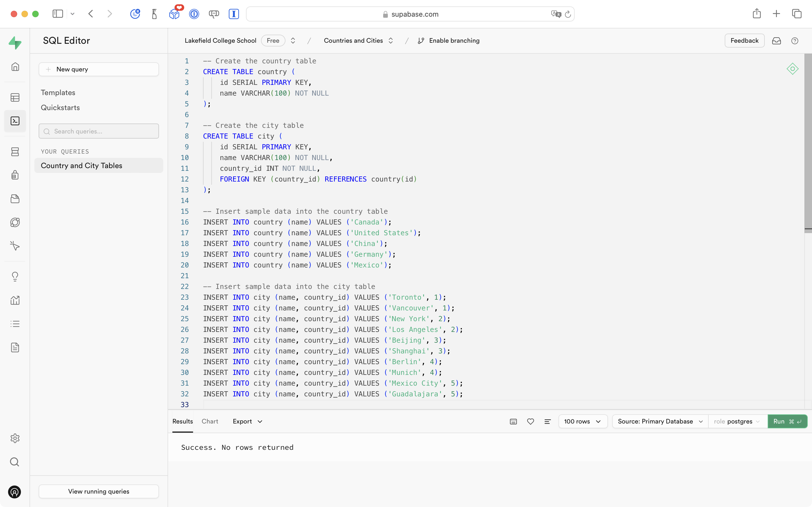Open the Advisors lightbulb icon
This screenshot has height=507, width=812.
coord(15,276)
